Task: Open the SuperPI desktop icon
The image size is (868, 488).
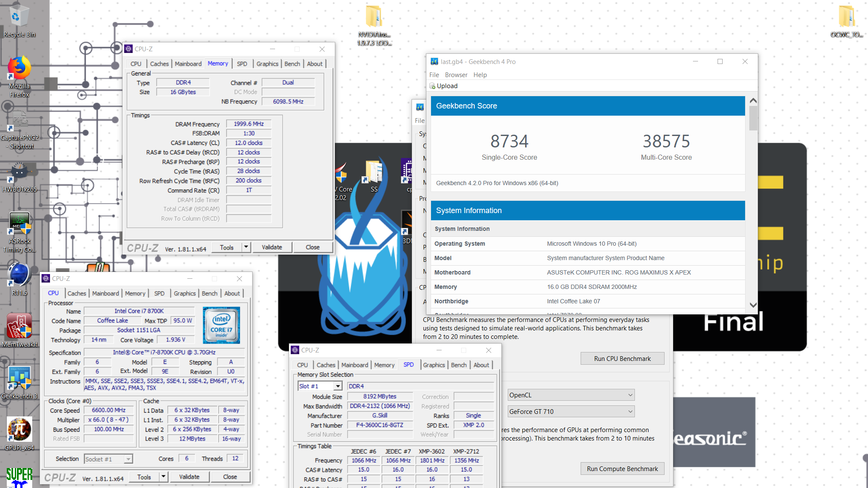Action: [19, 478]
